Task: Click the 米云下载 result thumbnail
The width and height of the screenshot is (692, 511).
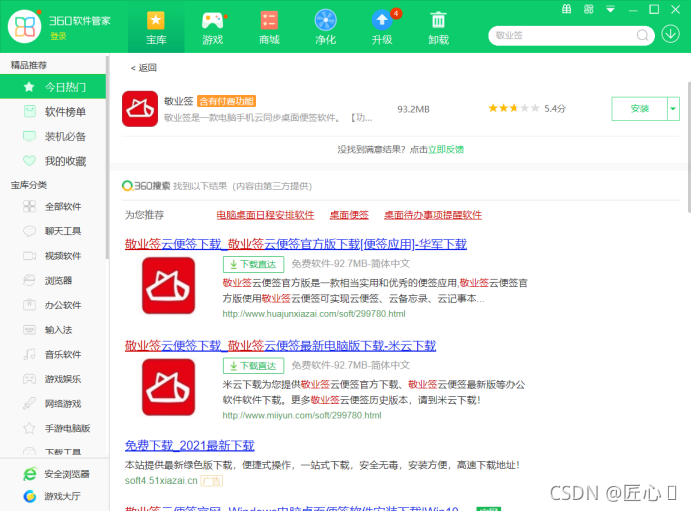Action: click(x=169, y=387)
